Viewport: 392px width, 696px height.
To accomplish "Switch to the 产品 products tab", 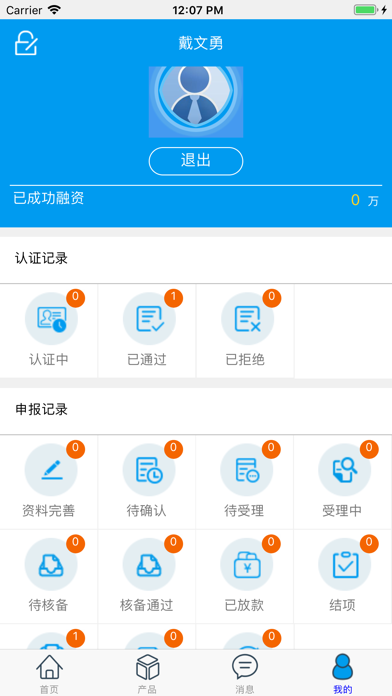I will pos(147,673).
